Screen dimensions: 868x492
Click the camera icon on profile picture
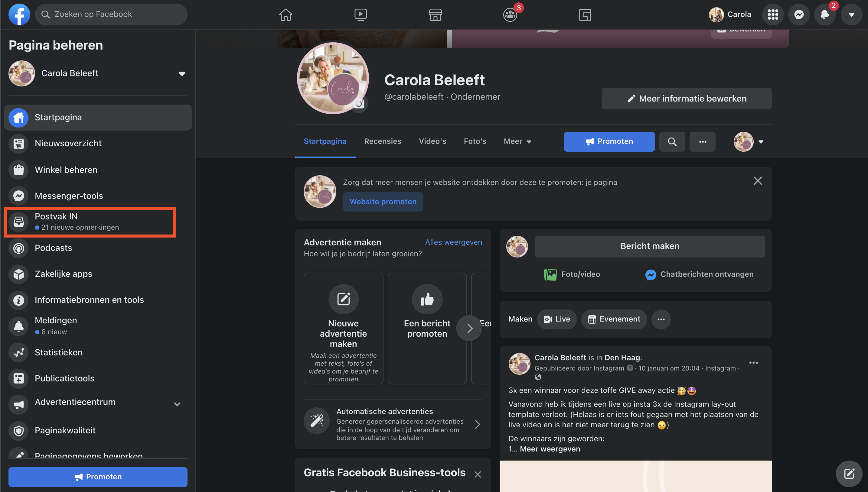[x=359, y=104]
